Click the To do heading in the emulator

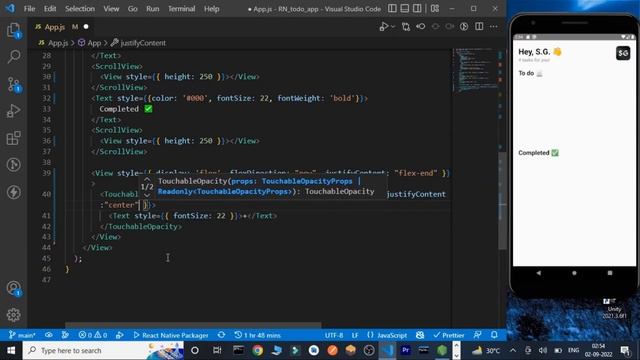point(530,73)
